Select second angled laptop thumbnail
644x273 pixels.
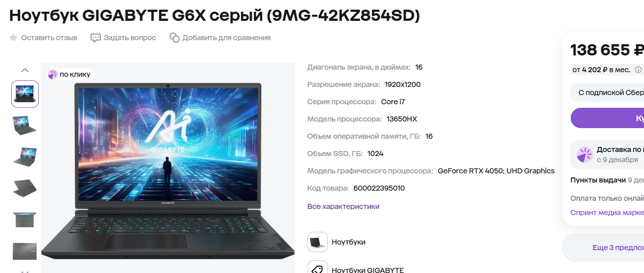point(25,126)
